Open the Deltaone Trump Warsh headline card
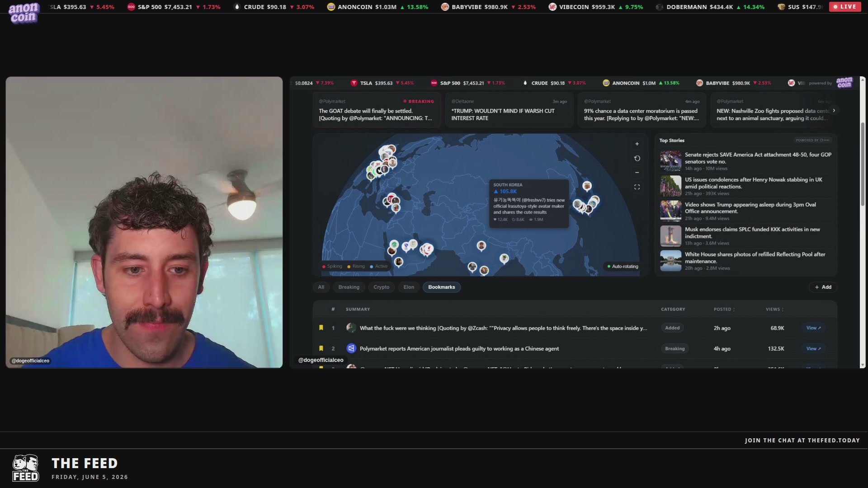Viewport: 868px width, 488px height. pyautogui.click(x=509, y=110)
